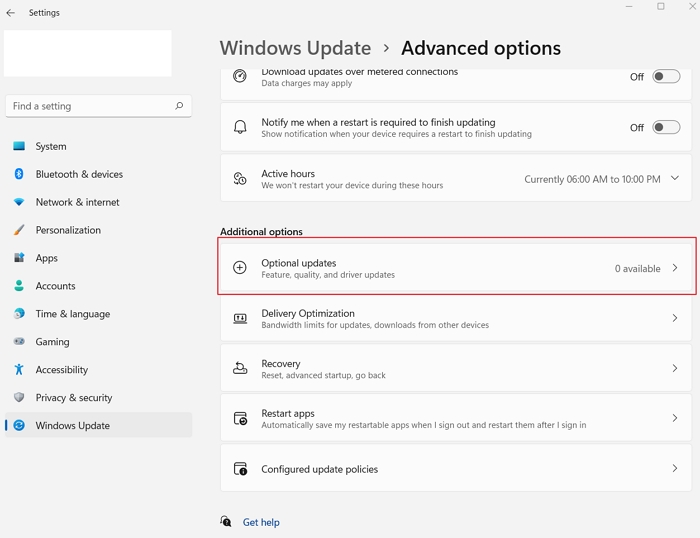Expand the Active hours dropdown chevron
Viewport: 700px width, 538px height.
(675, 178)
